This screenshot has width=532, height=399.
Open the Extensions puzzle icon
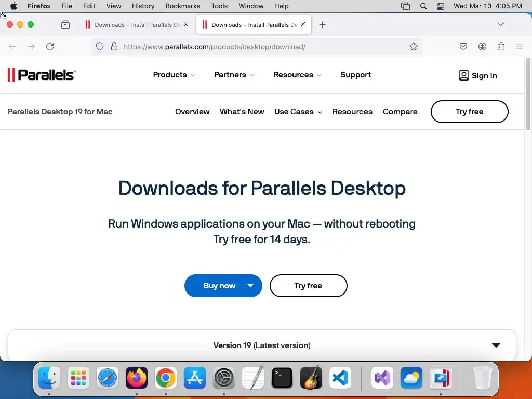click(501, 46)
